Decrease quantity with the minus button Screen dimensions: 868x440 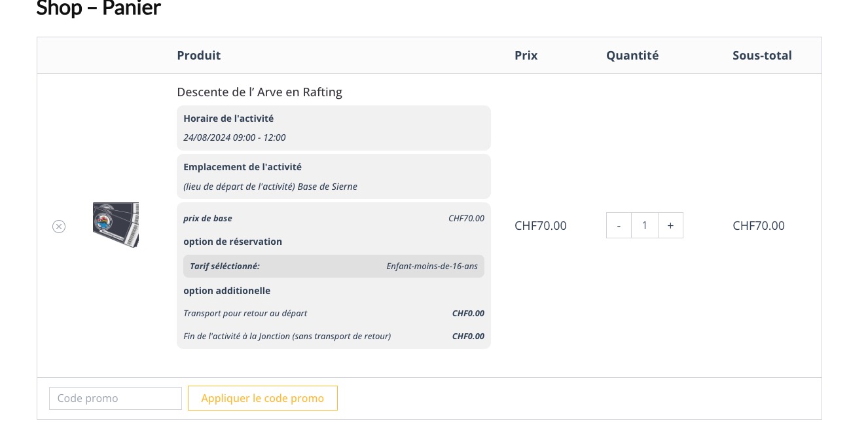click(x=619, y=225)
